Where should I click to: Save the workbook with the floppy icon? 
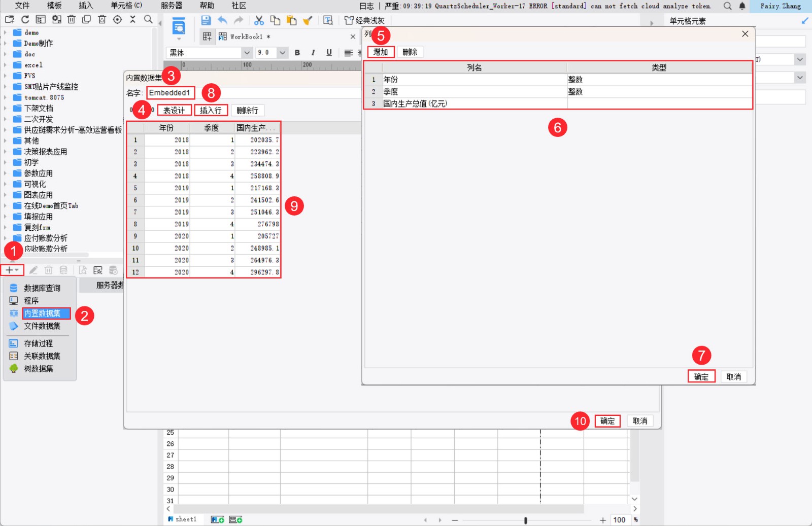click(x=206, y=20)
